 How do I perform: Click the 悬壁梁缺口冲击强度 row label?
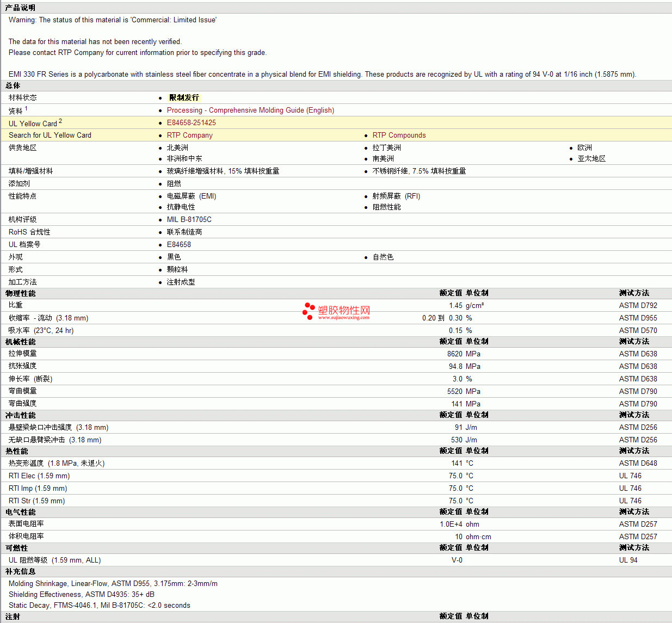(x=59, y=427)
